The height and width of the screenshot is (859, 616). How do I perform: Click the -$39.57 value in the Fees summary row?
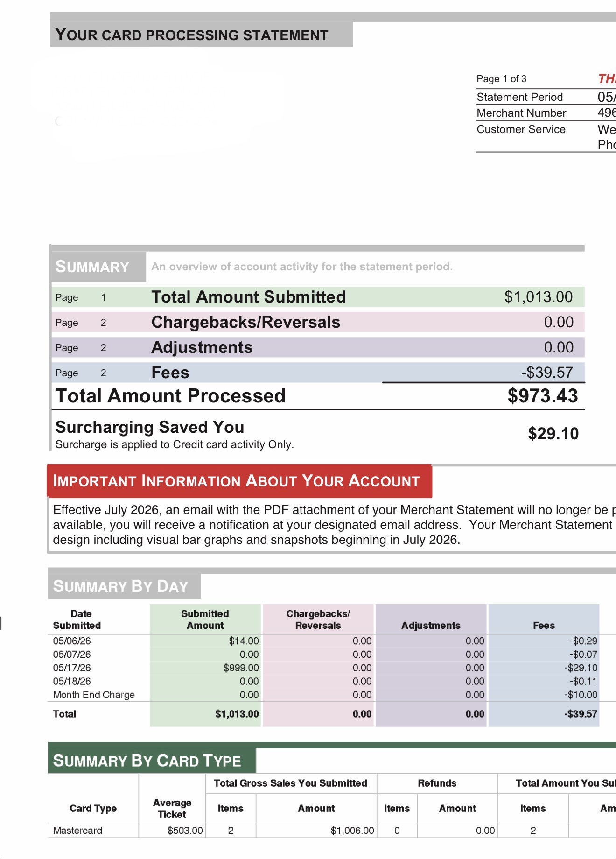547,373
